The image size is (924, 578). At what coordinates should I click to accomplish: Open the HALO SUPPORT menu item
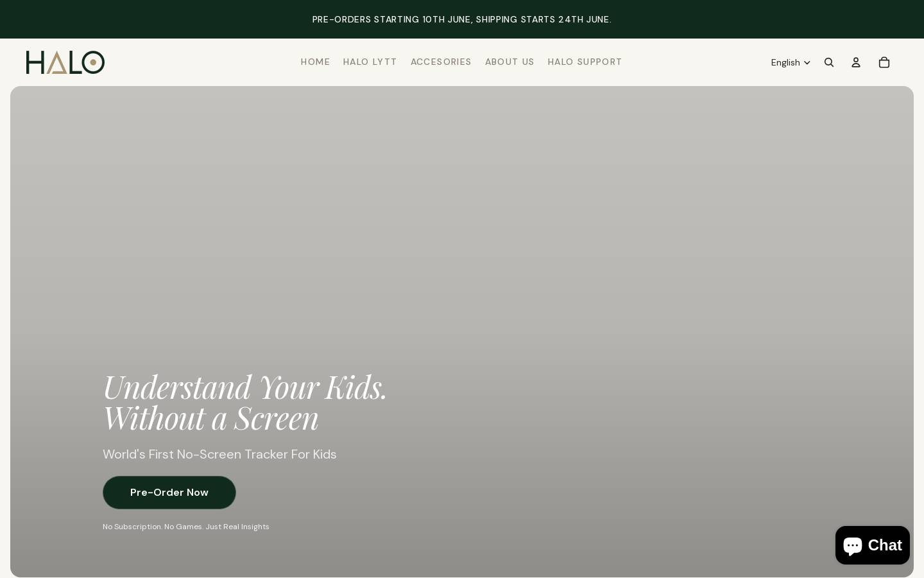click(585, 62)
